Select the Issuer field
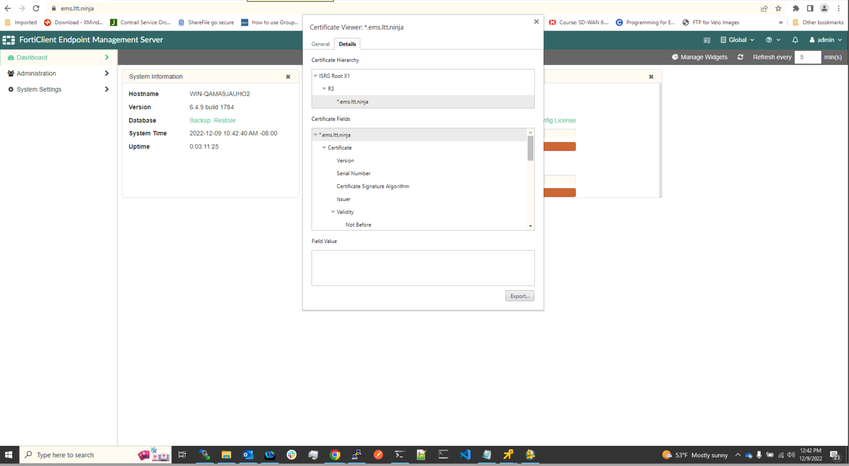 (343, 199)
